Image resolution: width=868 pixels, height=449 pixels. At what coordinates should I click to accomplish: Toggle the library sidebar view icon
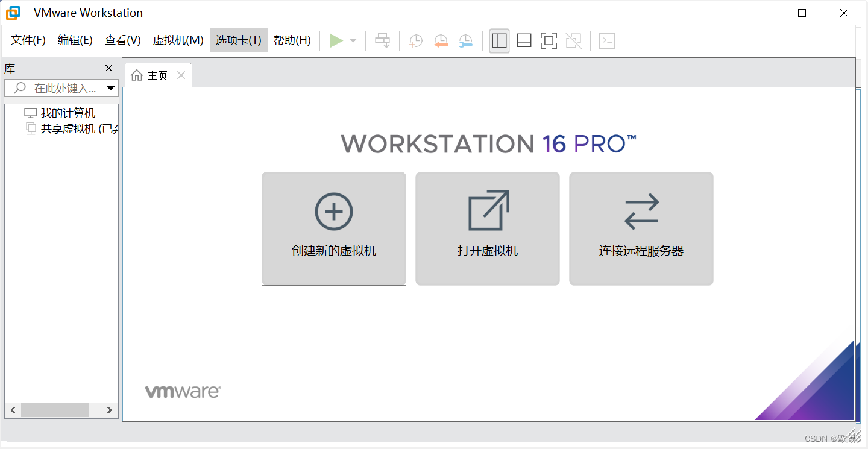(x=499, y=40)
